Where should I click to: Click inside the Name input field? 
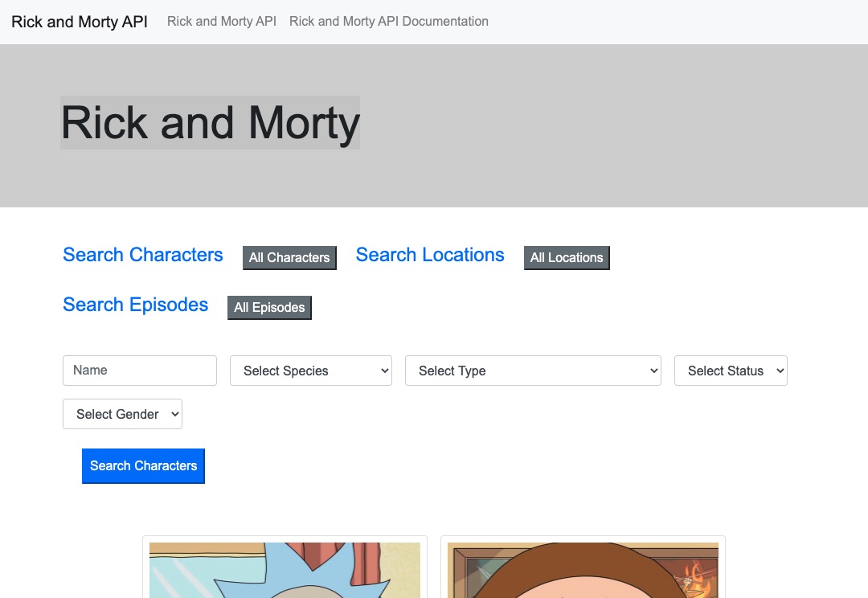[x=139, y=371]
